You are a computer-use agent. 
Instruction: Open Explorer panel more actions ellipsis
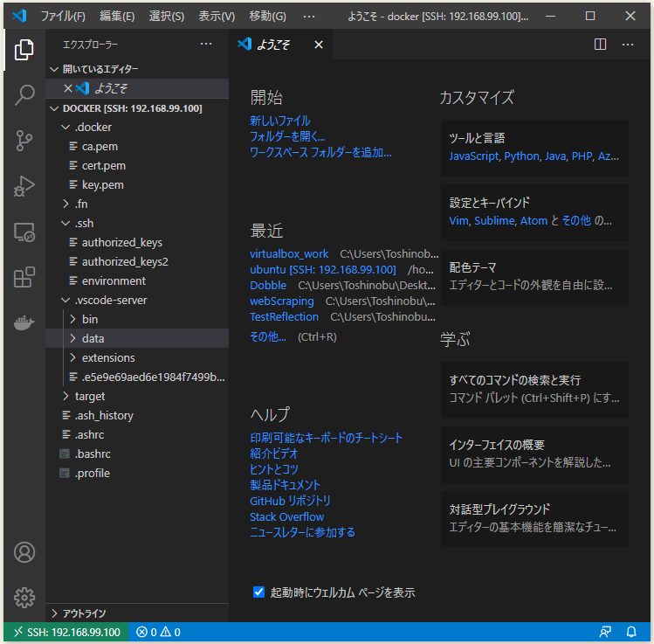pyautogui.click(x=206, y=44)
